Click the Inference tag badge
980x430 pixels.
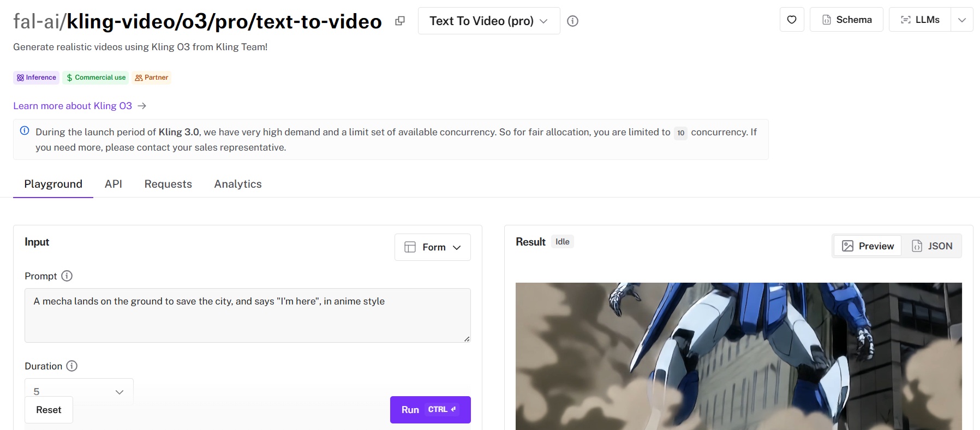pos(36,77)
